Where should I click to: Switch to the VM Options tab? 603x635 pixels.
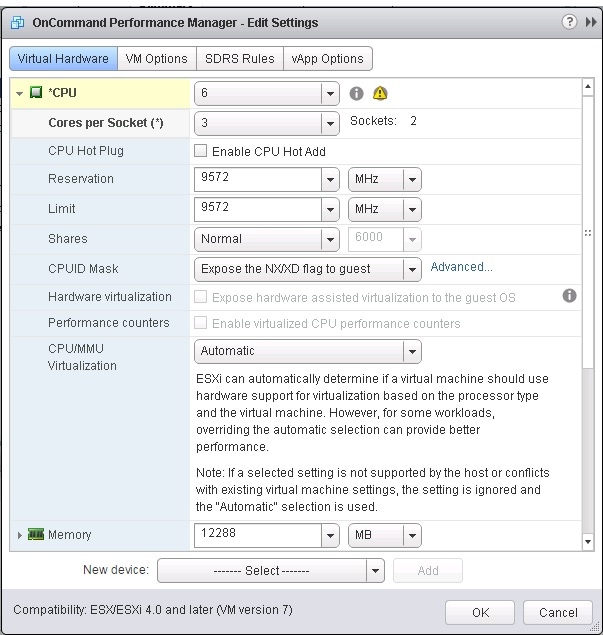click(157, 59)
